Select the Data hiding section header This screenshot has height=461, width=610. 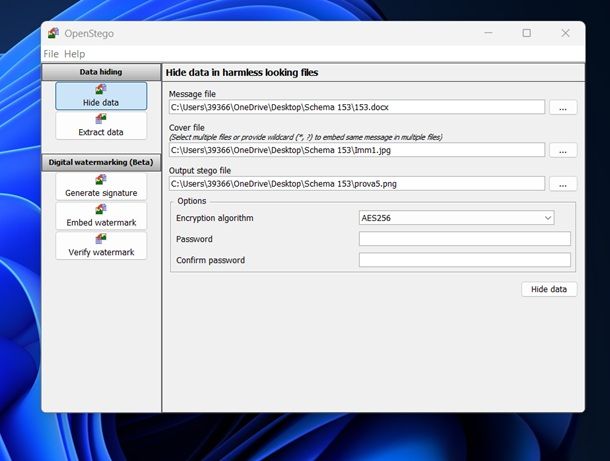[x=101, y=72]
